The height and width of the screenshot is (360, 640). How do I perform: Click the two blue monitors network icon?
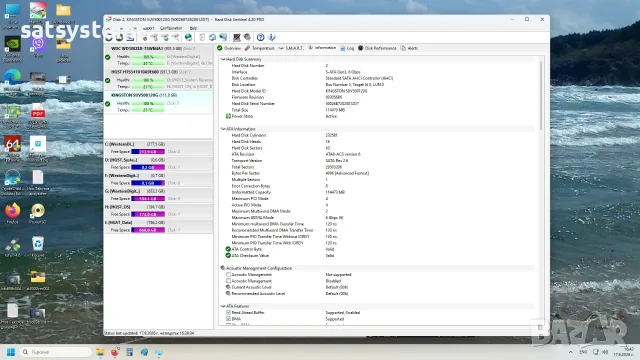tap(223, 38)
